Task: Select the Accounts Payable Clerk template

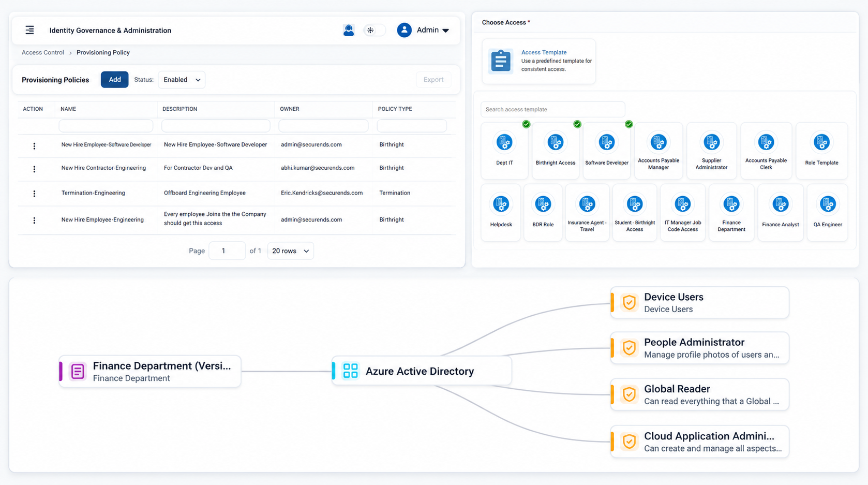Action: (x=766, y=151)
